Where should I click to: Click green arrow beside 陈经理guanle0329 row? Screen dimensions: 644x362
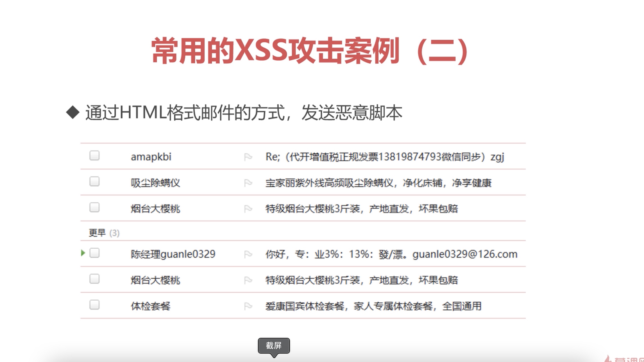pyautogui.click(x=83, y=253)
